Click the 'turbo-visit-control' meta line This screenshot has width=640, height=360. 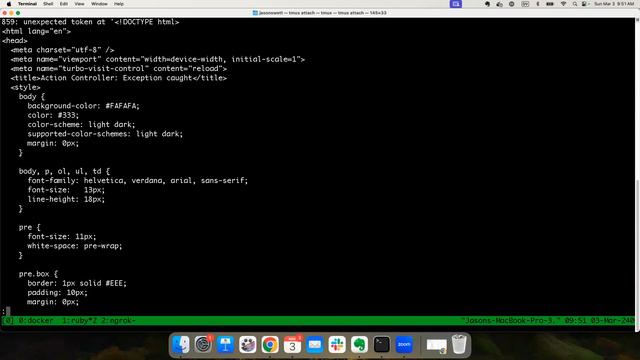119,69
